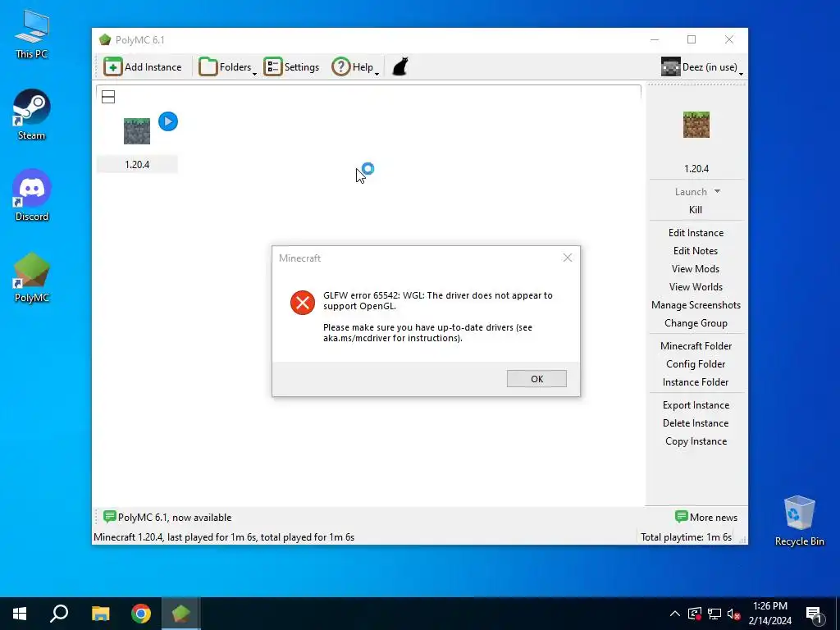The image size is (840, 630).
Task: Open the Windows Start menu
Action: coord(20,614)
